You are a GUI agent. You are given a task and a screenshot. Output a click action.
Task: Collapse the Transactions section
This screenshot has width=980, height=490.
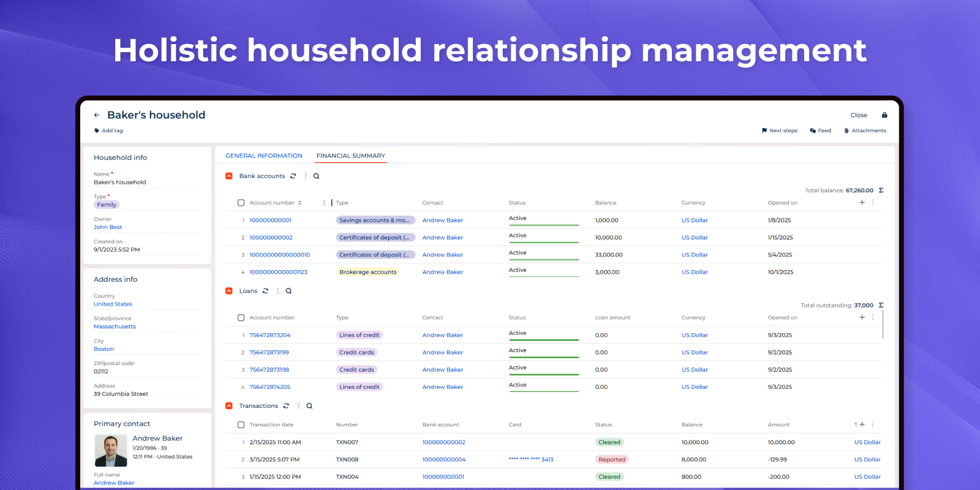click(x=229, y=406)
